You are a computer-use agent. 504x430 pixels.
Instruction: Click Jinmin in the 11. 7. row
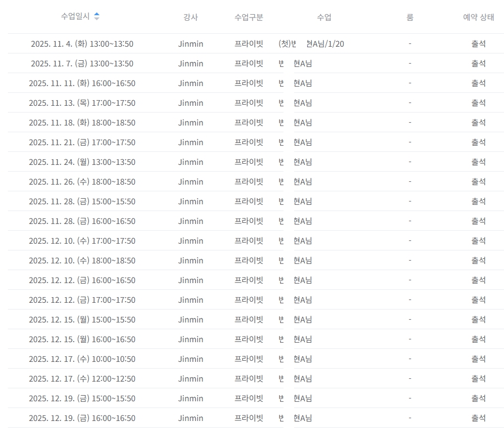pos(191,64)
